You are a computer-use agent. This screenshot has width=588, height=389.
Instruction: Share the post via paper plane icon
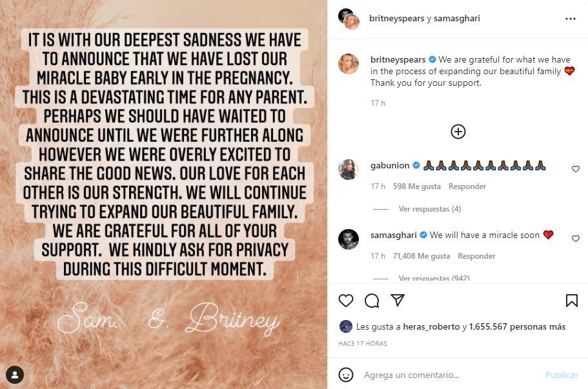(x=398, y=301)
